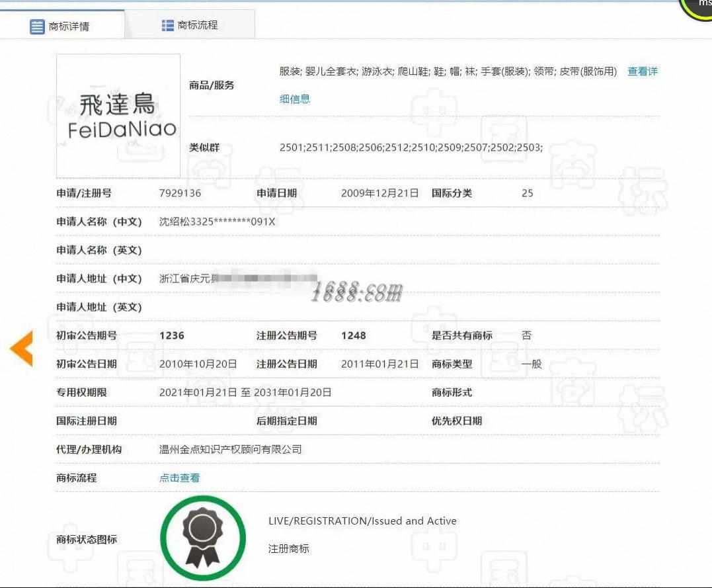Image resolution: width=712 pixels, height=588 pixels.
Task: Click the 注册商标 status label
Action: point(288,549)
